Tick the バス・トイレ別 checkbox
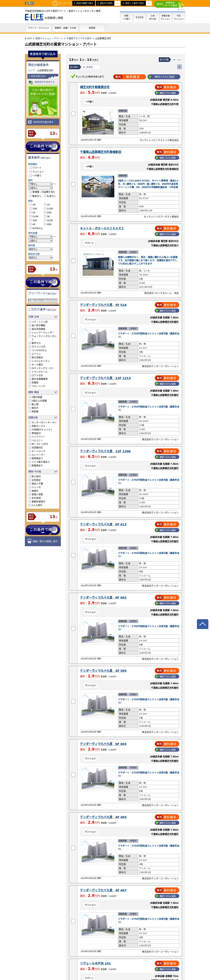210x980 pixels. click(x=30, y=322)
